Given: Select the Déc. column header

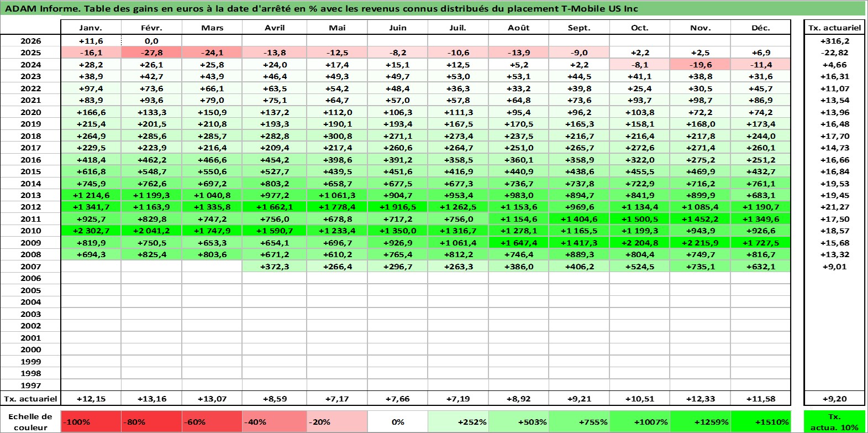Looking at the screenshot, I should click(x=761, y=28).
